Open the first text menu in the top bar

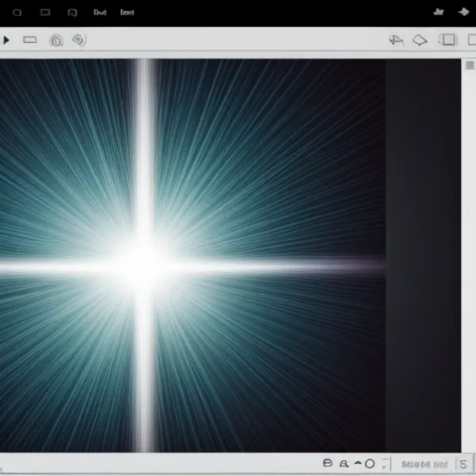pos(99,13)
